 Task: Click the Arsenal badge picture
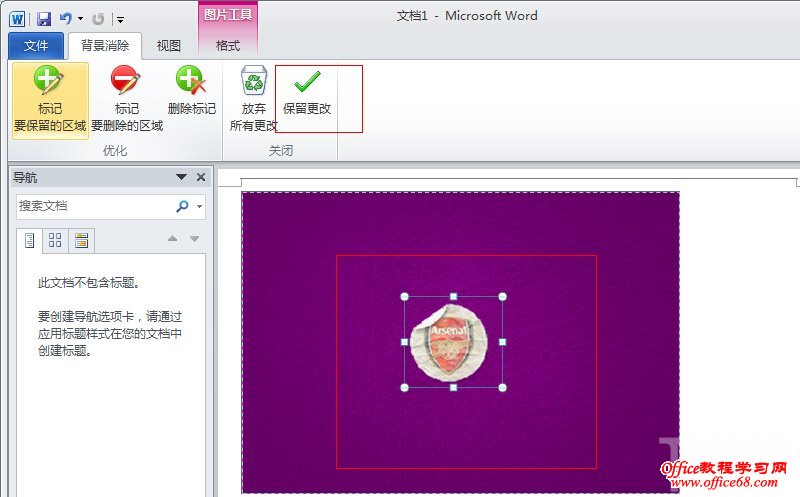449,342
